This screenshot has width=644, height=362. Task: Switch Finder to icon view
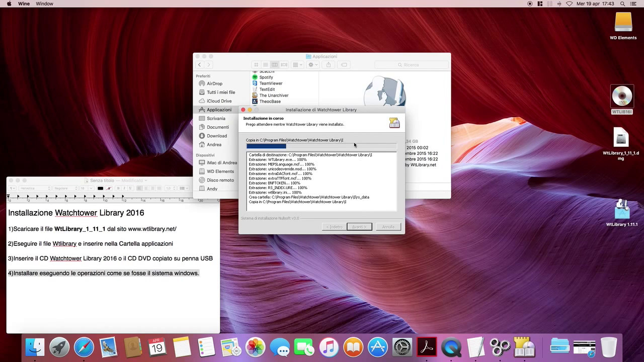click(x=256, y=65)
